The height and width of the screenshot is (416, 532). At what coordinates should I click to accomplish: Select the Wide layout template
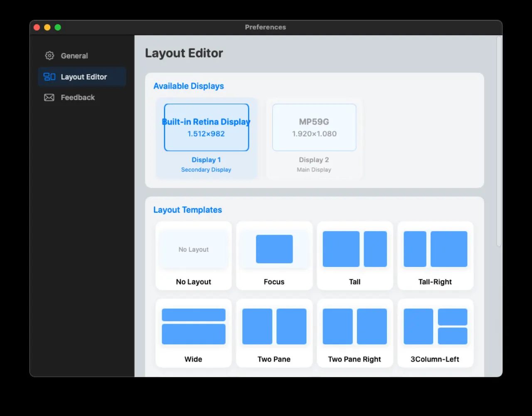(194, 333)
